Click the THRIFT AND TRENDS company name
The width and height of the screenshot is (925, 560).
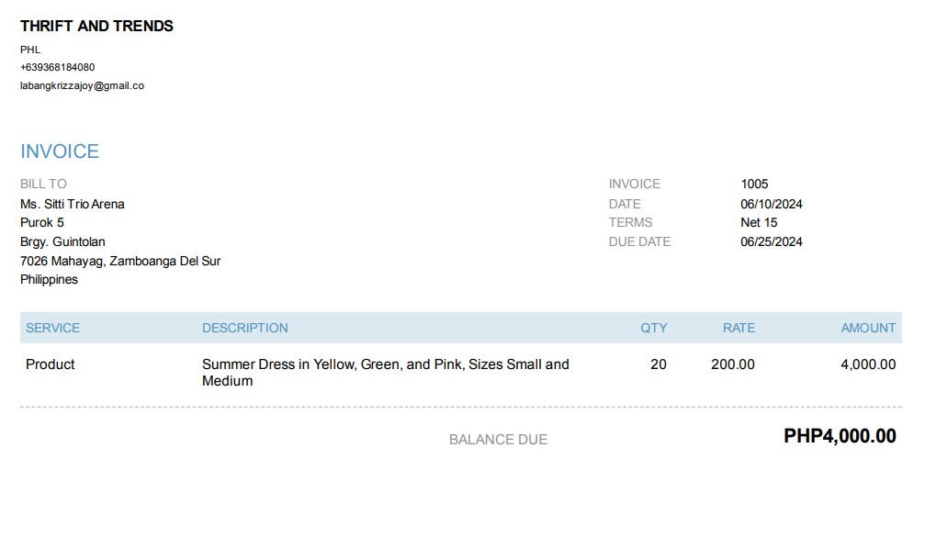click(x=96, y=26)
